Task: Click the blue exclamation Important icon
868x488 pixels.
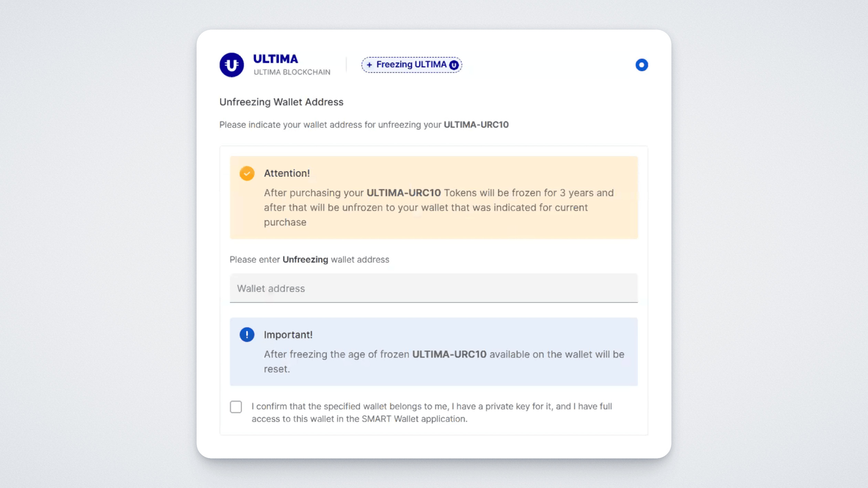Action: tap(247, 335)
